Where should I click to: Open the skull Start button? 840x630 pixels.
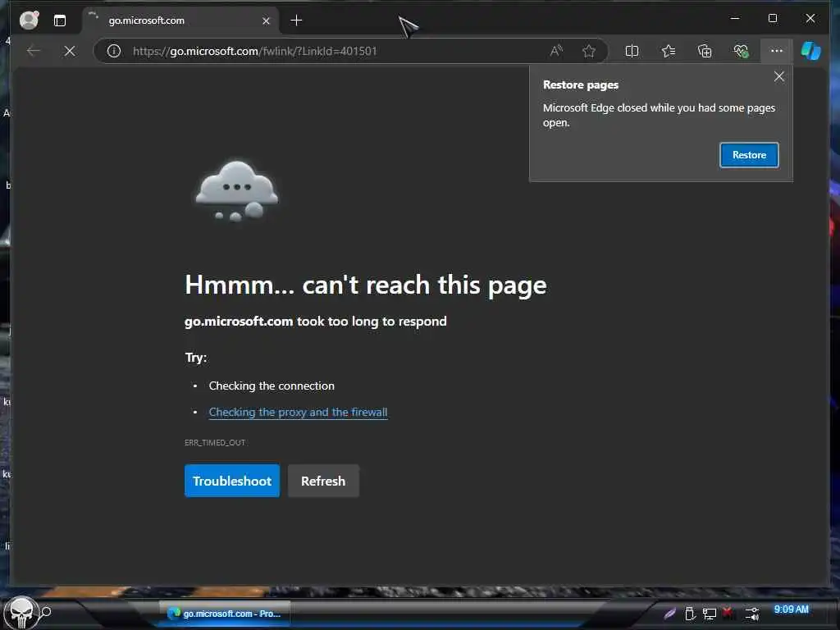point(21,612)
